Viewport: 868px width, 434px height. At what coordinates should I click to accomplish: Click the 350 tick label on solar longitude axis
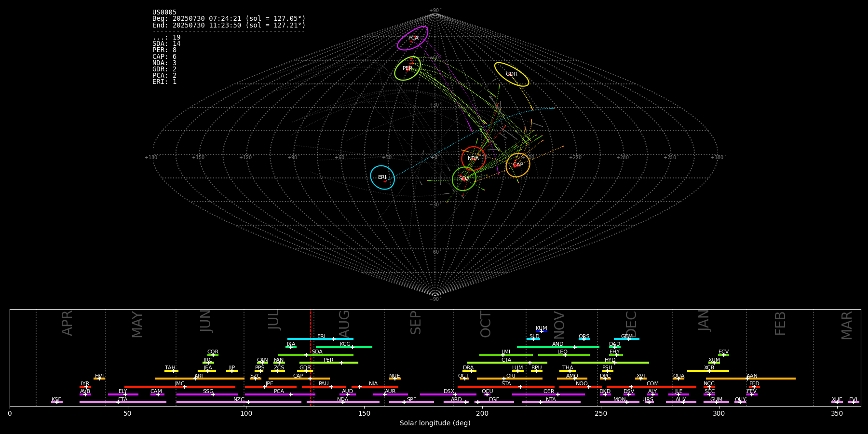point(837,413)
